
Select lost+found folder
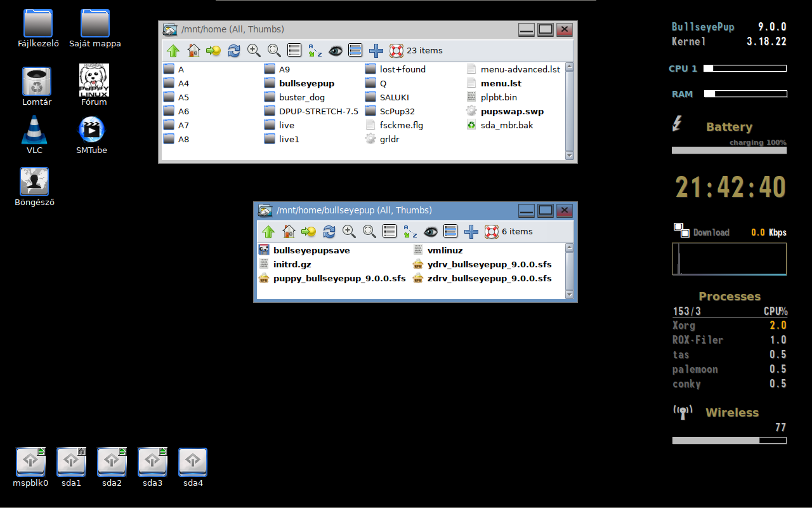pyautogui.click(x=395, y=69)
